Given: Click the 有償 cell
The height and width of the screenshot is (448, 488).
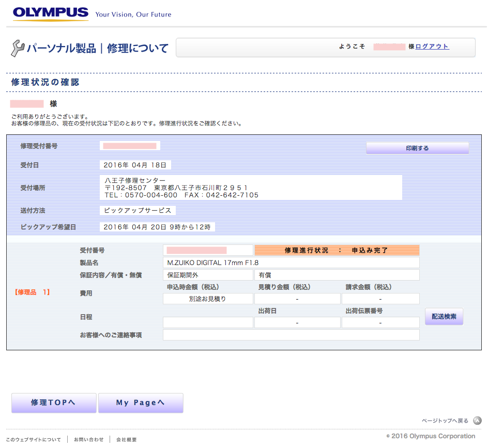Looking at the screenshot, I should pyautogui.click(x=337, y=275).
